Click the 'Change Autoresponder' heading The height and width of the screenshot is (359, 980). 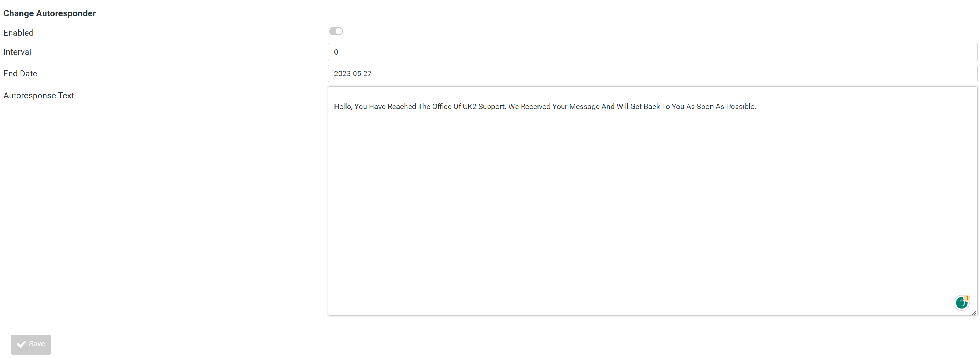pos(50,13)
